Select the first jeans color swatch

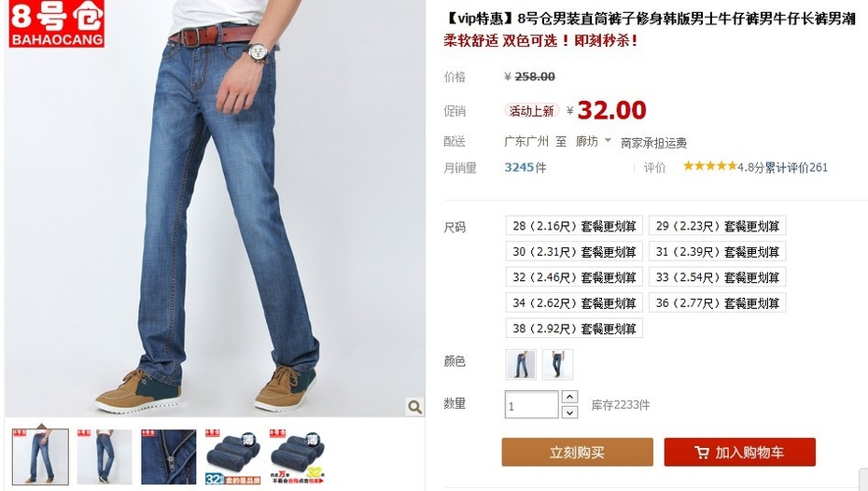click(x=521, y=364)
